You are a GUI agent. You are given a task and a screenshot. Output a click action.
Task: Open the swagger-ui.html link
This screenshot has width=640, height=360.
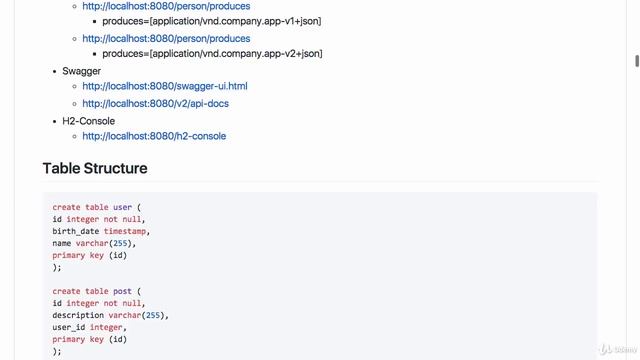point(165,86)
